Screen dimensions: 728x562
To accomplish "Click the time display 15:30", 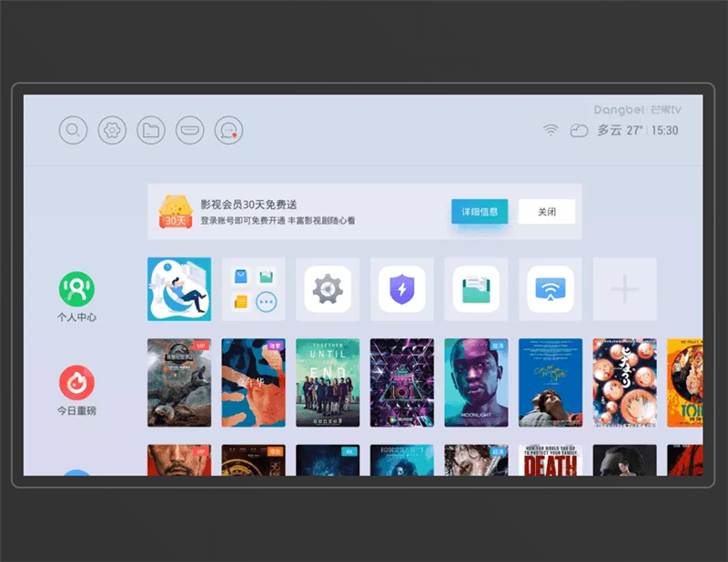I will click(x=665, y=130).
